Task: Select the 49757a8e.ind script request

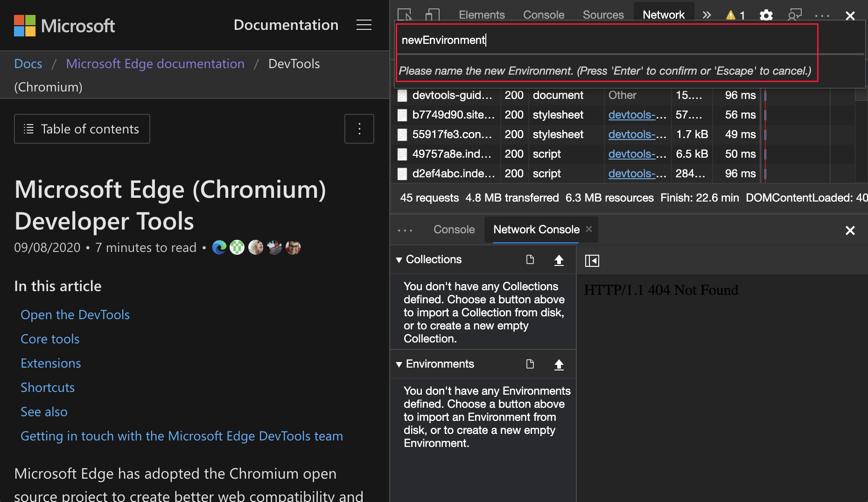Action: pyautogui.click(x=579, y=154)
